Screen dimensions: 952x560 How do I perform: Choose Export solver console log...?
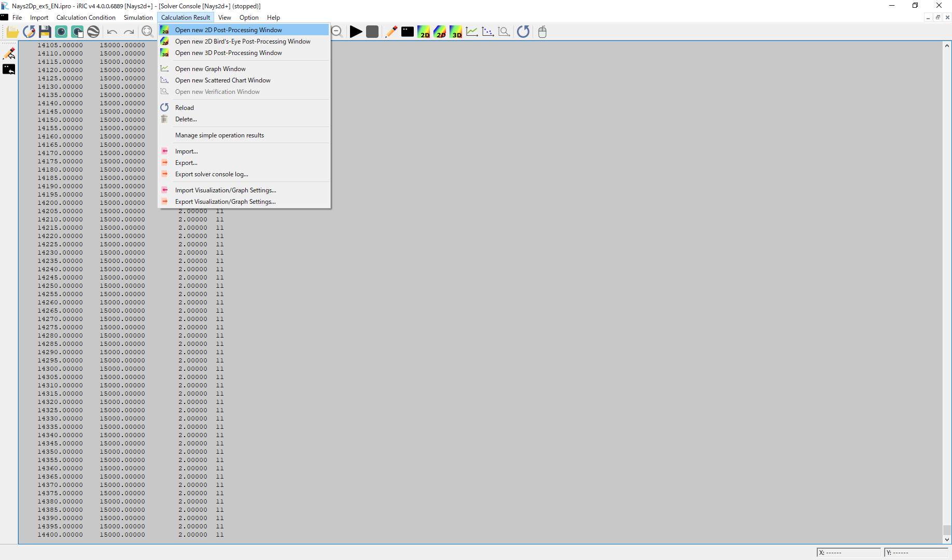point(244,174)
